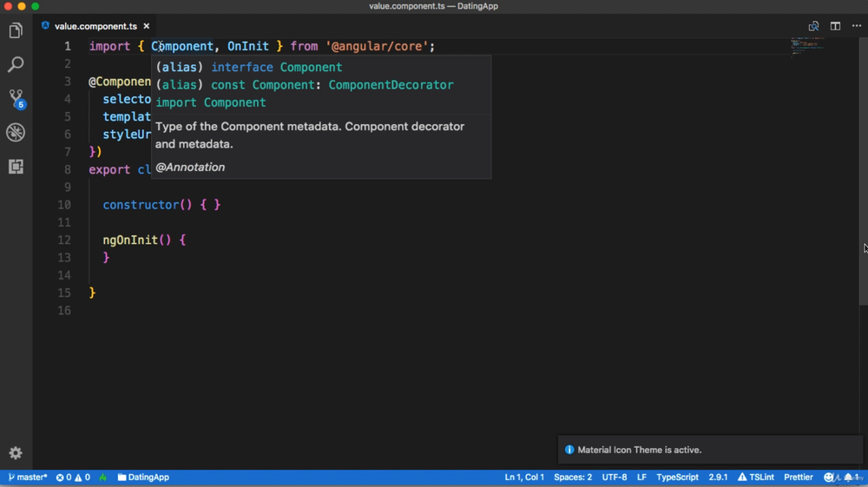This screenshot has width=868, height=487.
Task: Select the value.component.ts editor tab
Action: [x=95, y=26]
